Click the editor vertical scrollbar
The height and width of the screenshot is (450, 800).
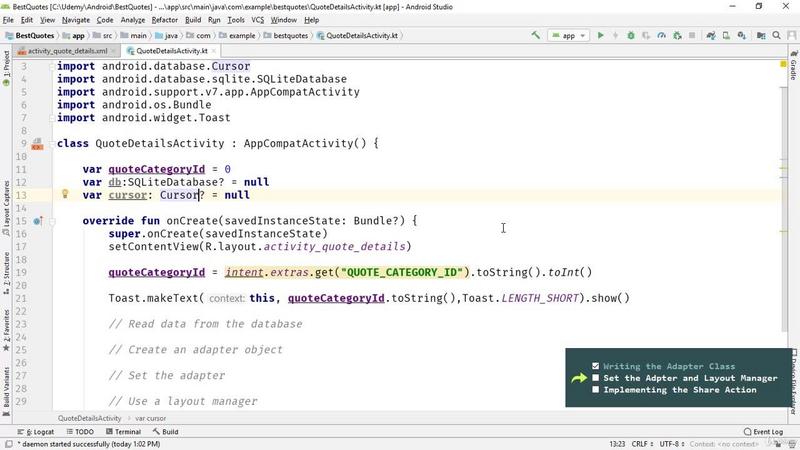(784, 209)
